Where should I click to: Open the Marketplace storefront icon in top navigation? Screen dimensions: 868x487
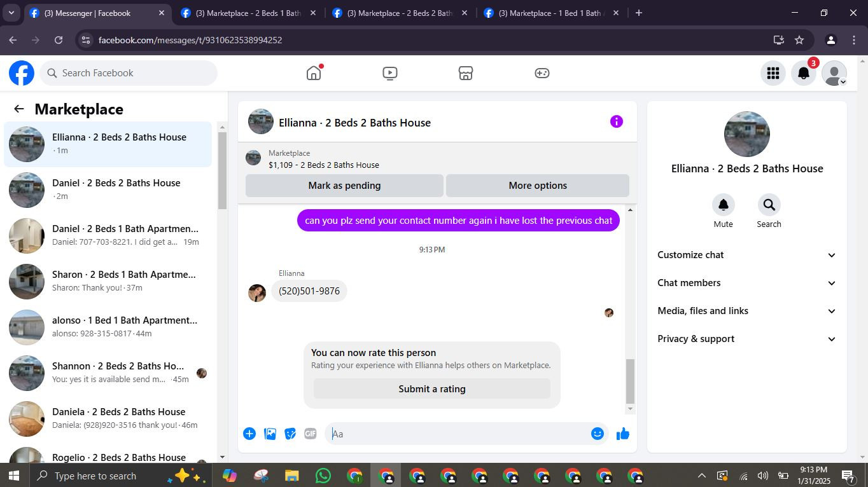(466, 73)
